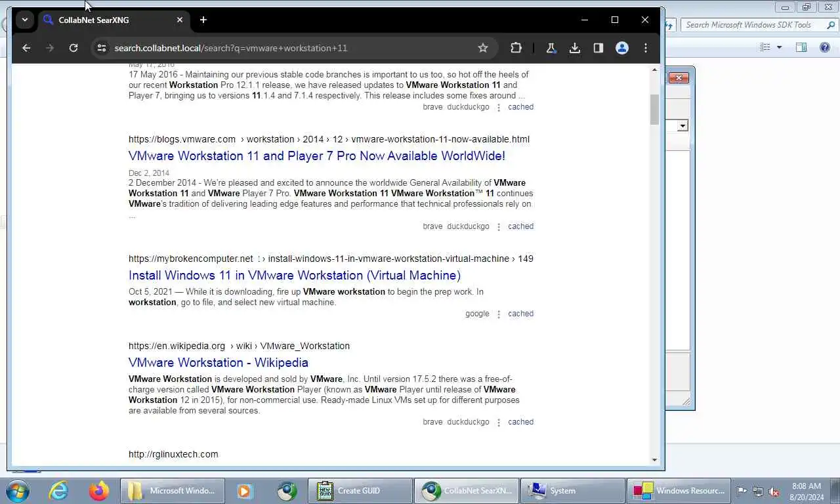This screenshot has height=504, width=840.
Task: Click the rglinuxtech.com result URL
Action: pos(173,454)
